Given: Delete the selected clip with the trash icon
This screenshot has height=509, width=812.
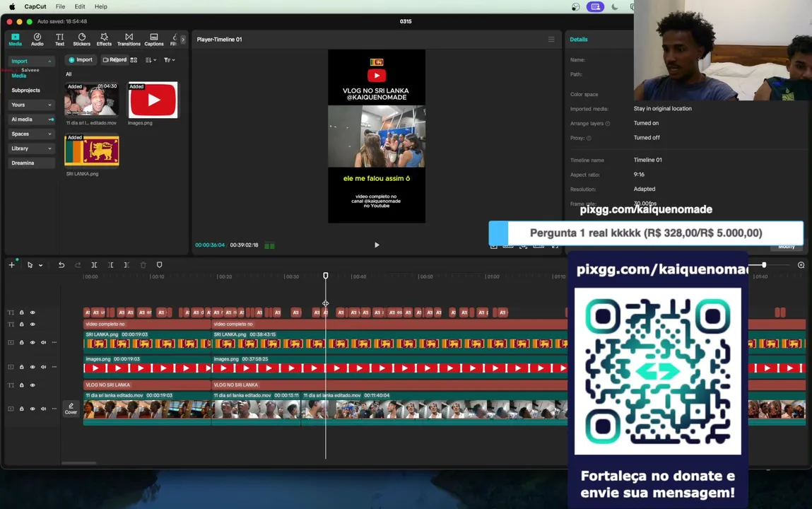Looking at the screenshot, I should [x=143, y=264].
